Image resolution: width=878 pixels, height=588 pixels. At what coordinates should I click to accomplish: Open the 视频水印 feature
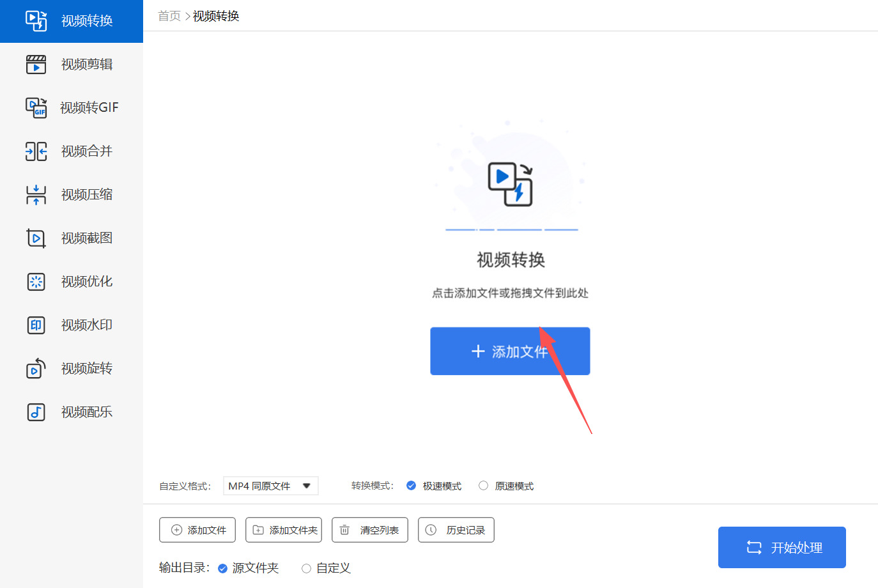coord(71,325)
